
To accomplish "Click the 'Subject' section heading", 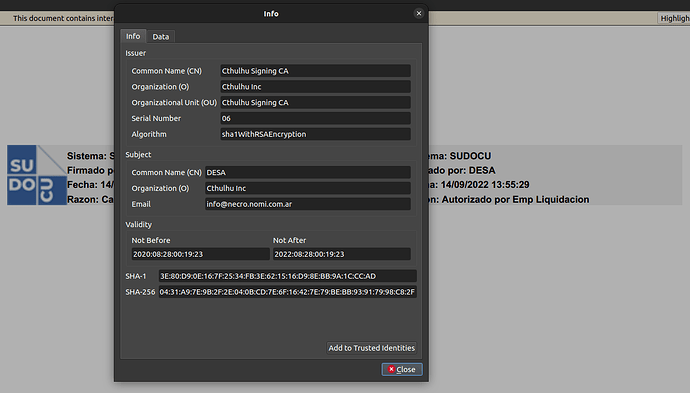I will [x=138, y=154].
